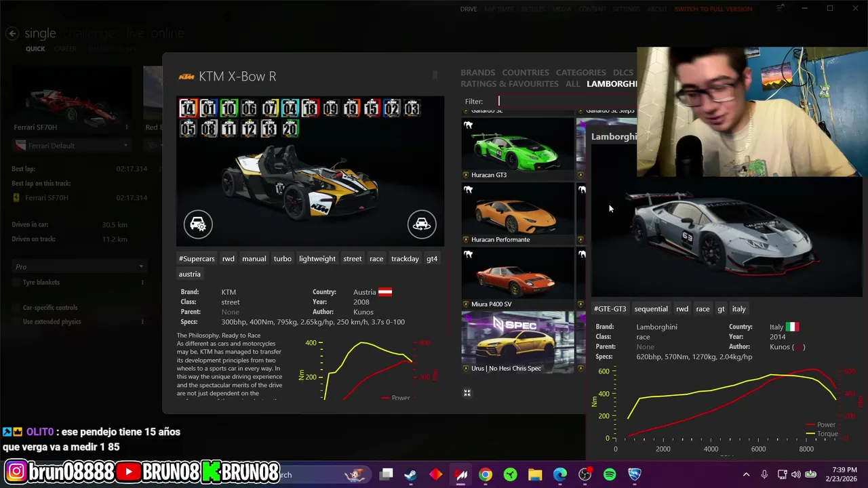Select skin number 14 livery icon
Viewport: 868px width, 488px height.
click(188, 108)
